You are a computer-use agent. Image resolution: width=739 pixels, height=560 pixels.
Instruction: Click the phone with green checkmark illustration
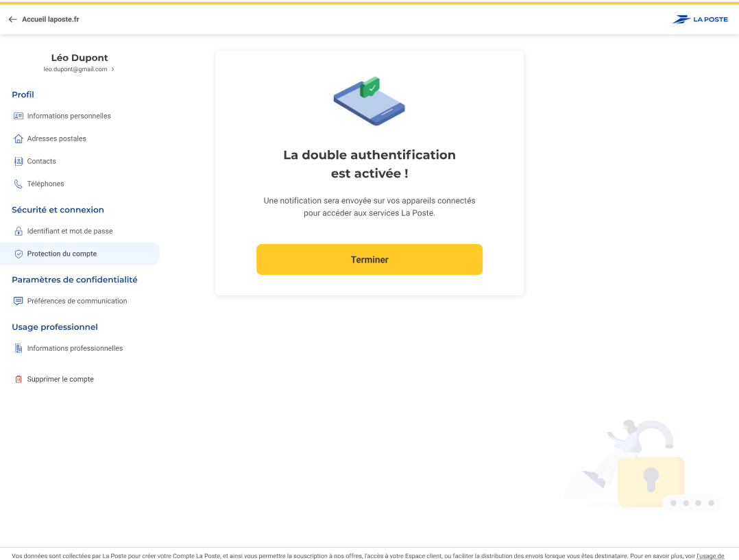(369, 101)
